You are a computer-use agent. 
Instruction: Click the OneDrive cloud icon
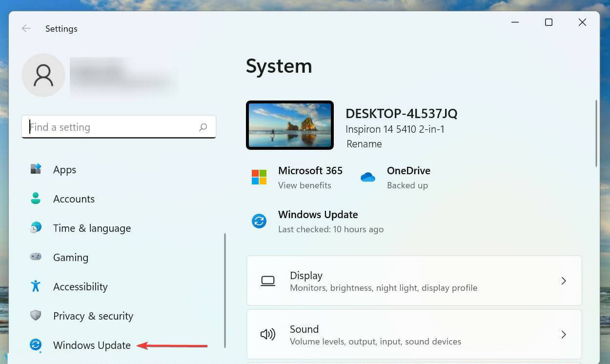coord(368,178)
